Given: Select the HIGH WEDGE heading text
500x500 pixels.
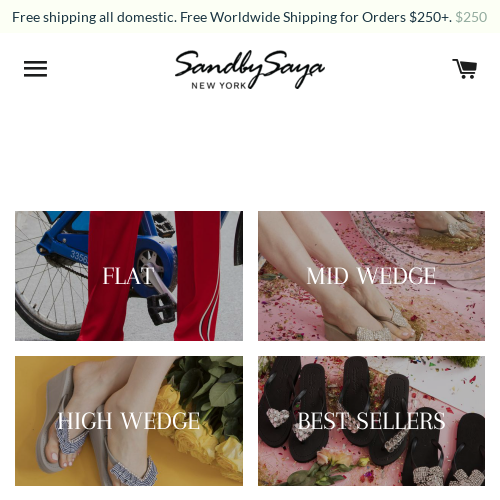Looking at the screenshot, I should point(129,421).
